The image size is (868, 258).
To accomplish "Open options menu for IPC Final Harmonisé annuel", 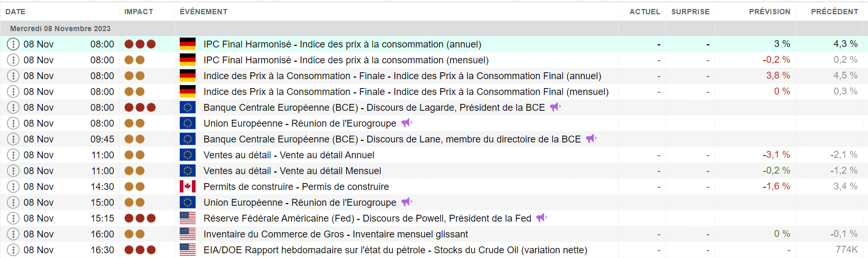I will [x=13, y=44].
